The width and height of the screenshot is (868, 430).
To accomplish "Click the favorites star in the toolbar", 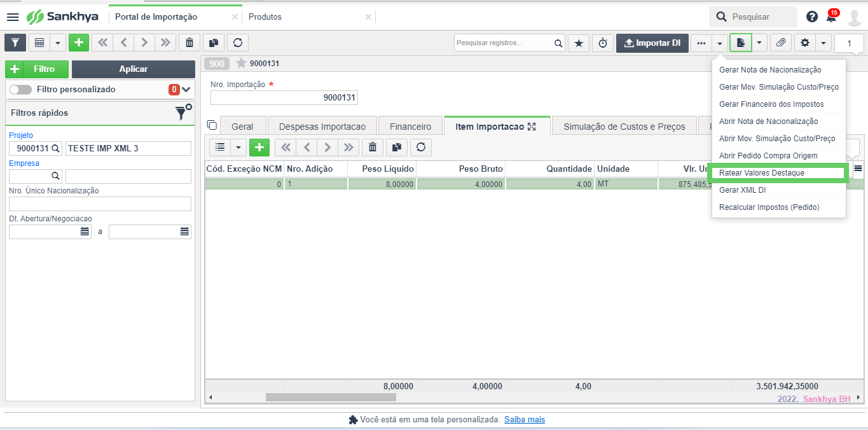I will (x=578, y=43).
